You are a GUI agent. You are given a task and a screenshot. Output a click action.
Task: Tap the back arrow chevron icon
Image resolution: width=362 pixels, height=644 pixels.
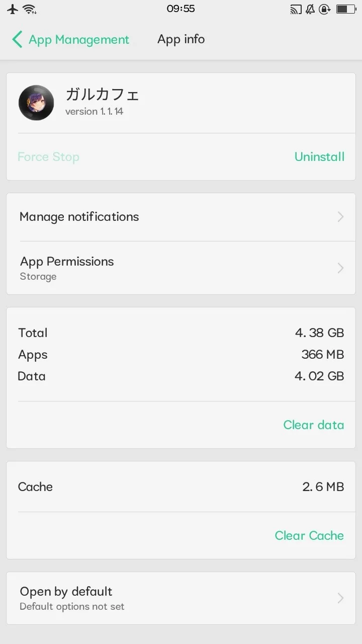(17, 39)
